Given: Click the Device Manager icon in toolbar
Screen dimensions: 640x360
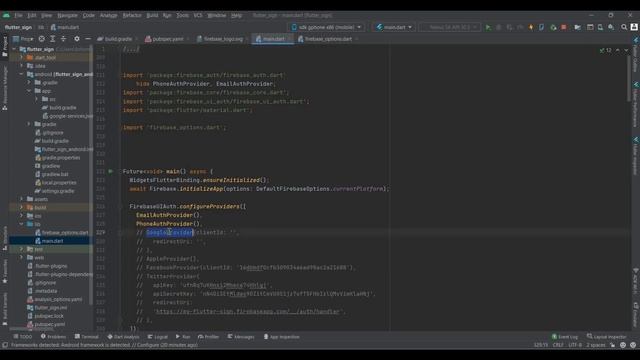Looking at the screenshot, I should click(600, 27).
